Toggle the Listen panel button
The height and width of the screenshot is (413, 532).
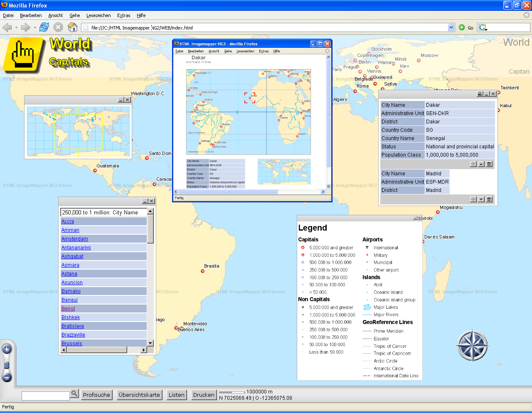click(x=176, y=395)
